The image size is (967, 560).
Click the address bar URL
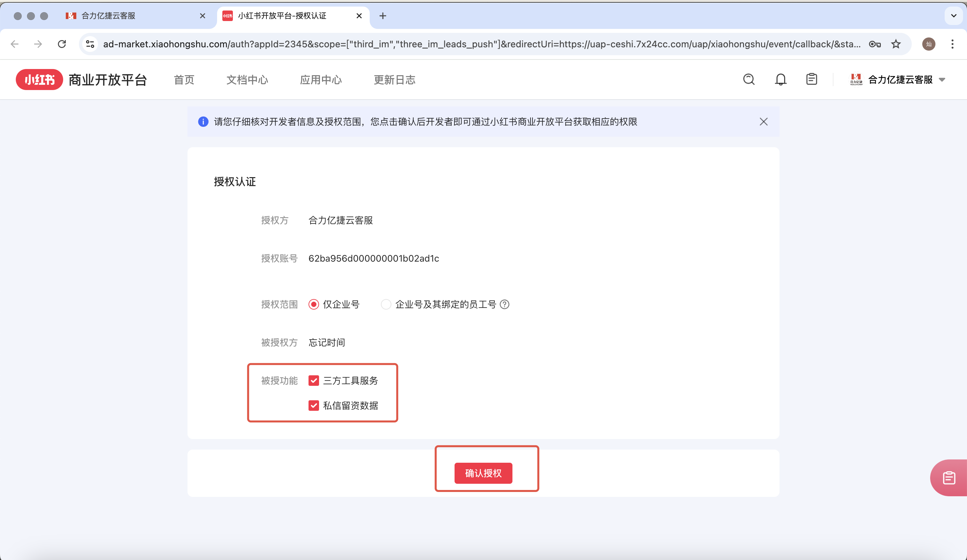[x=482, y=44]
